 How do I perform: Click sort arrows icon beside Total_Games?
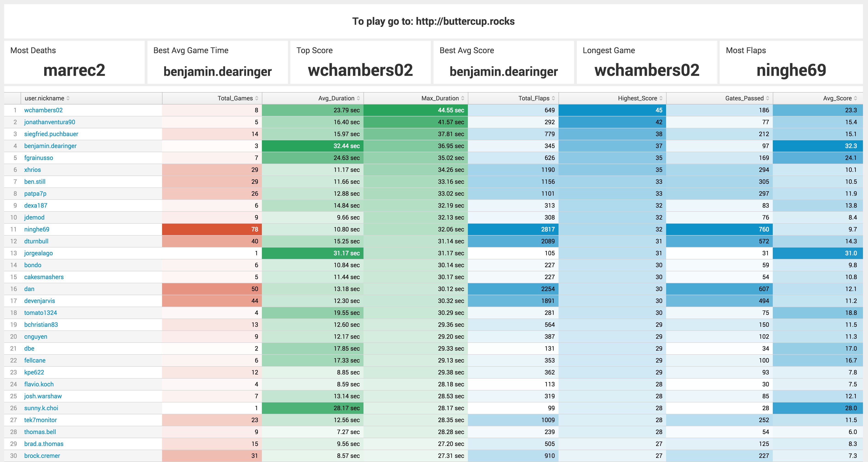257,98
